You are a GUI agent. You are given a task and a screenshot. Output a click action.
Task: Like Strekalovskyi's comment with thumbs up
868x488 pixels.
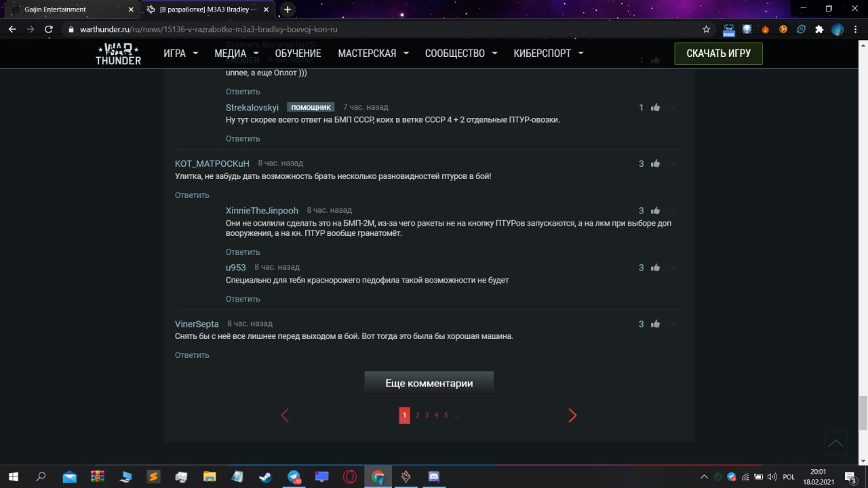(655, 107)
